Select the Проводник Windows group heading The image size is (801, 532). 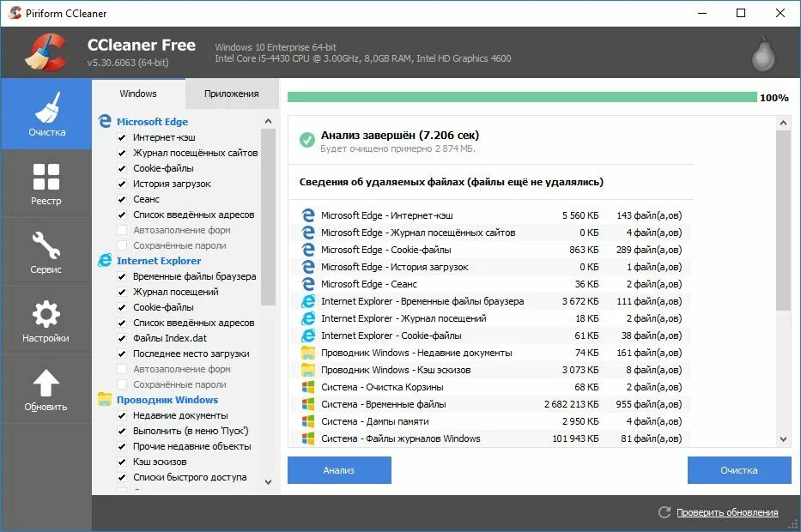tap(167, 400)
